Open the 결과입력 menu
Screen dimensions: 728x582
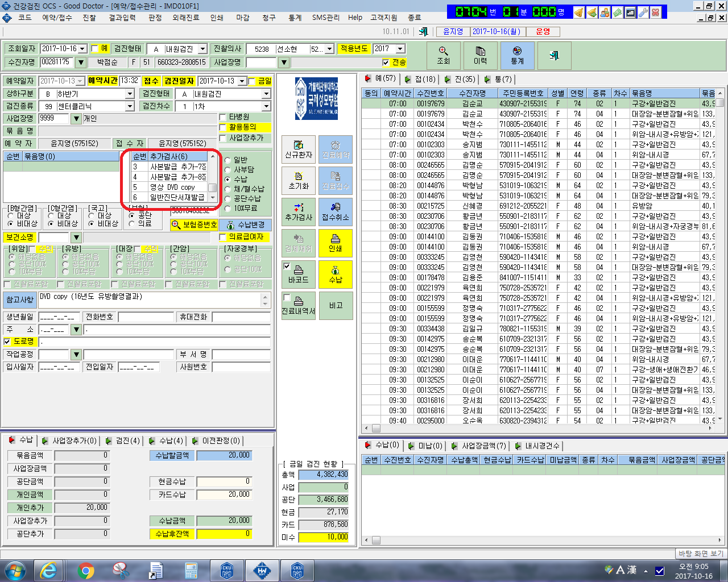[122, 18]
